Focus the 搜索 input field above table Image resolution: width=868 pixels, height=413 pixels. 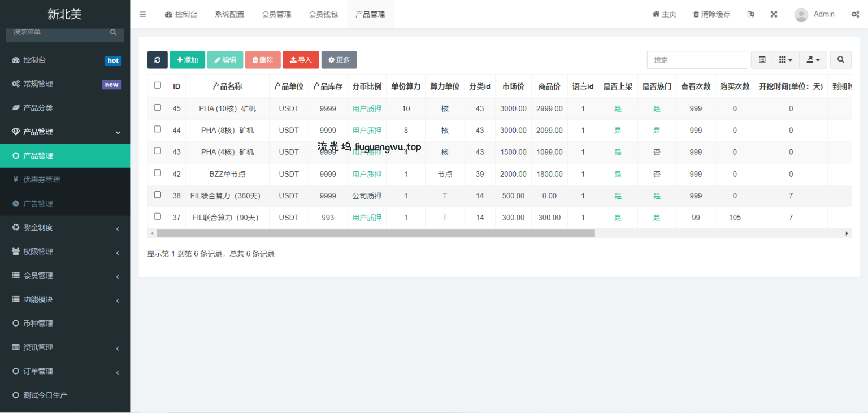tap(697, 60)
